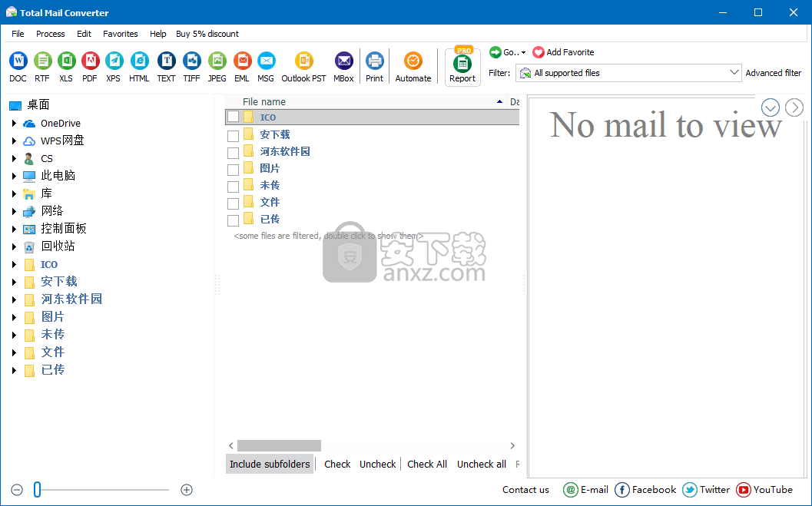This screenshot has height=506, width=812.
Task: Go to next mail in preview
Action: (794, 107)
